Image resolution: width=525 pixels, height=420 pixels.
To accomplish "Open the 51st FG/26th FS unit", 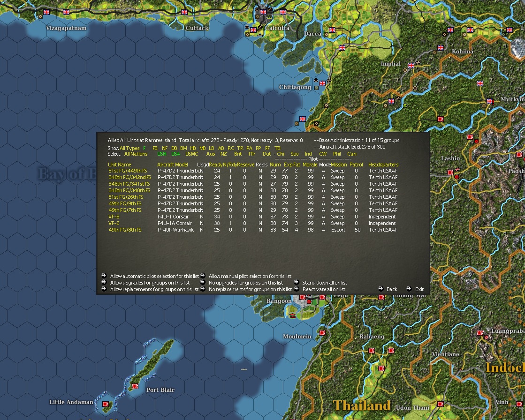I will pos(126,197).
